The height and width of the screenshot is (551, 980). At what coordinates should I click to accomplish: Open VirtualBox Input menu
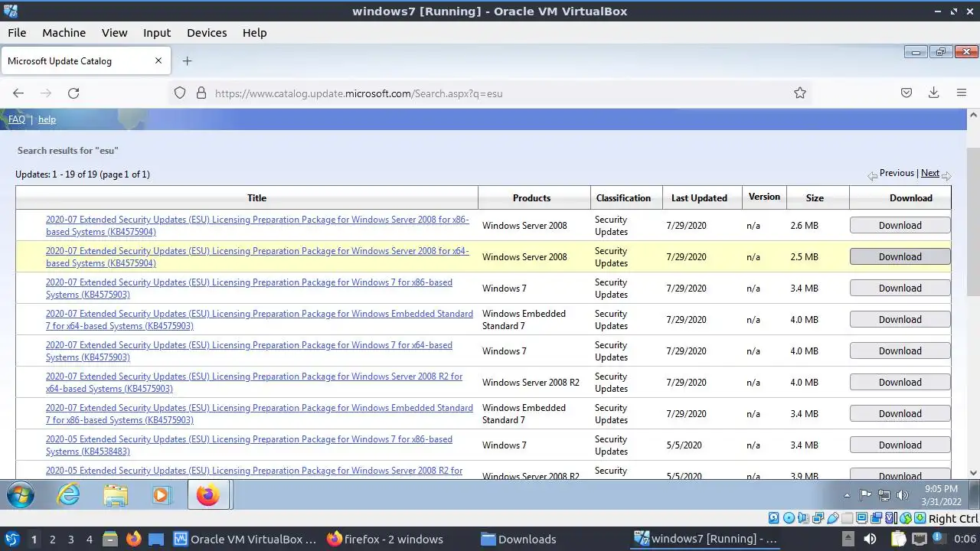(x=157, y=33)
